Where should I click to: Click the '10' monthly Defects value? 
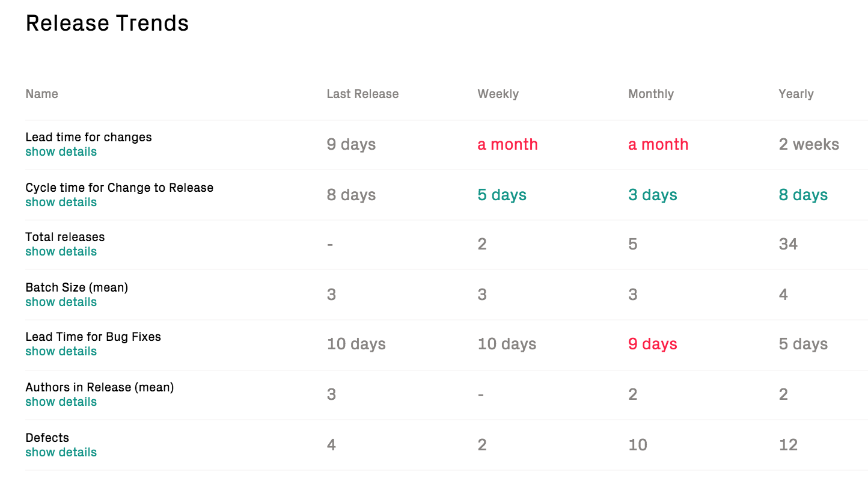click(x=637, y=445)
